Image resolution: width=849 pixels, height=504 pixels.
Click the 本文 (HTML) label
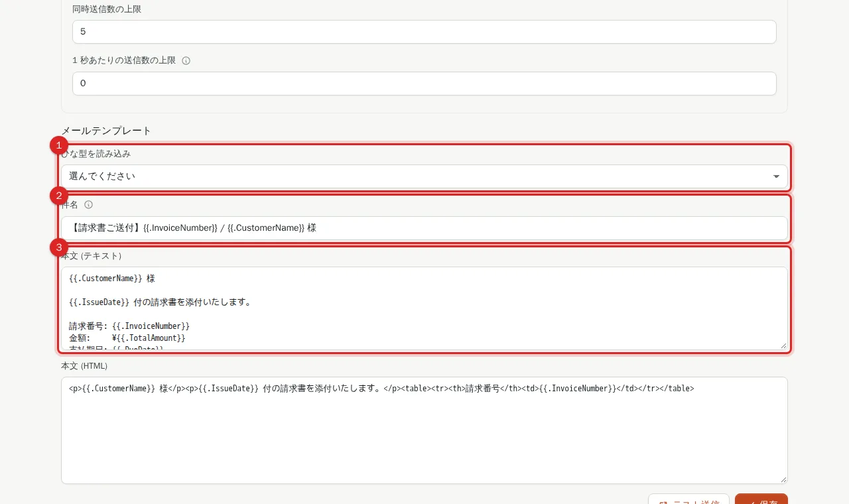click(x=84, y=366)
